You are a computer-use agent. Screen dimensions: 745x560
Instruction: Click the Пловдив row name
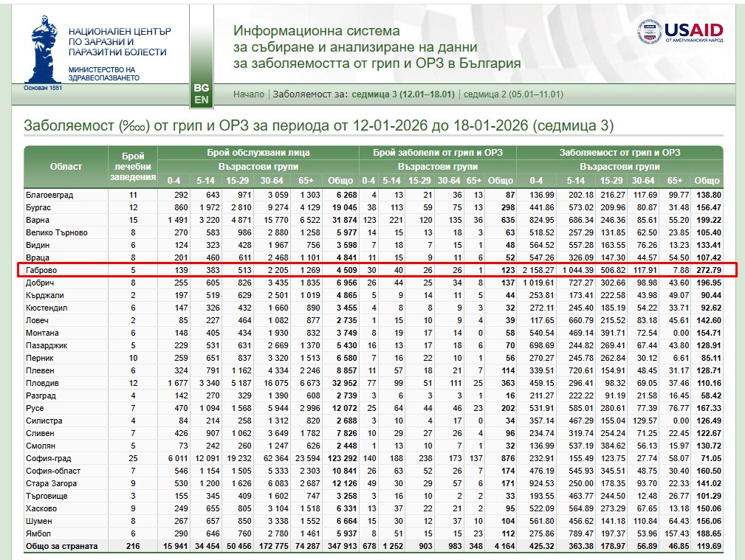pyautogui.click(x=44, y=383)
